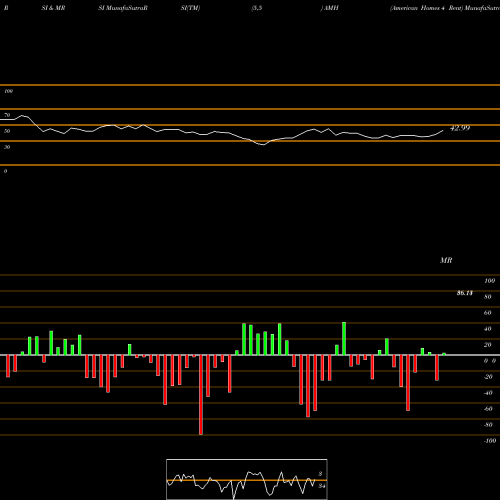
Task: Click the 30 level label on RSI axis
Action: point(7,147)
